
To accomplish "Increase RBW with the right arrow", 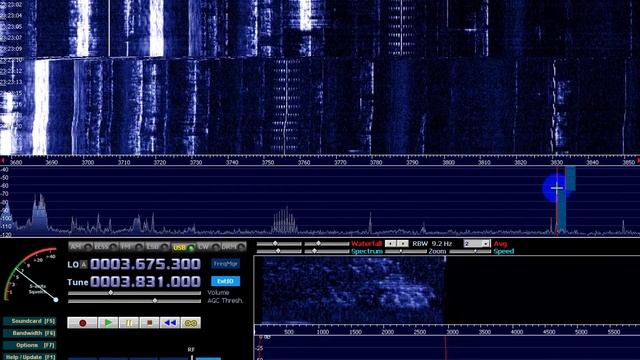I will [402, 244].
